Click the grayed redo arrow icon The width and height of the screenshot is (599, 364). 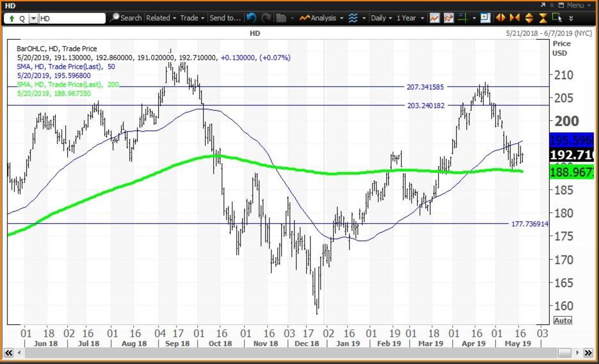[x=266, y=18]
